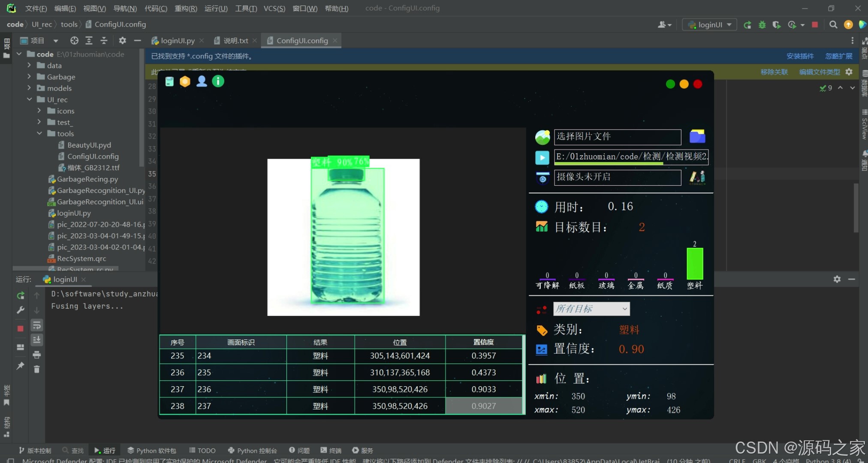Image resolution: width=868 pixels, height=463 pixels.
Task: Click the camera icon next to 摄像头未开启
Action: tap(542, 177)
